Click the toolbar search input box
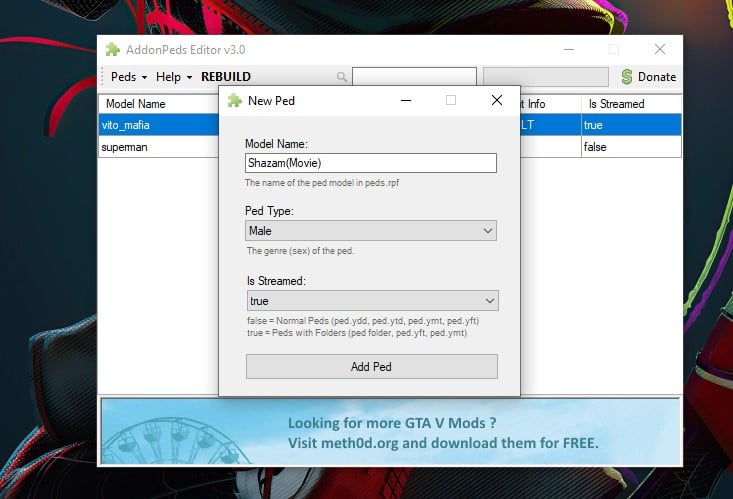Screen dimensions: 733x499 tap(414, 77)
